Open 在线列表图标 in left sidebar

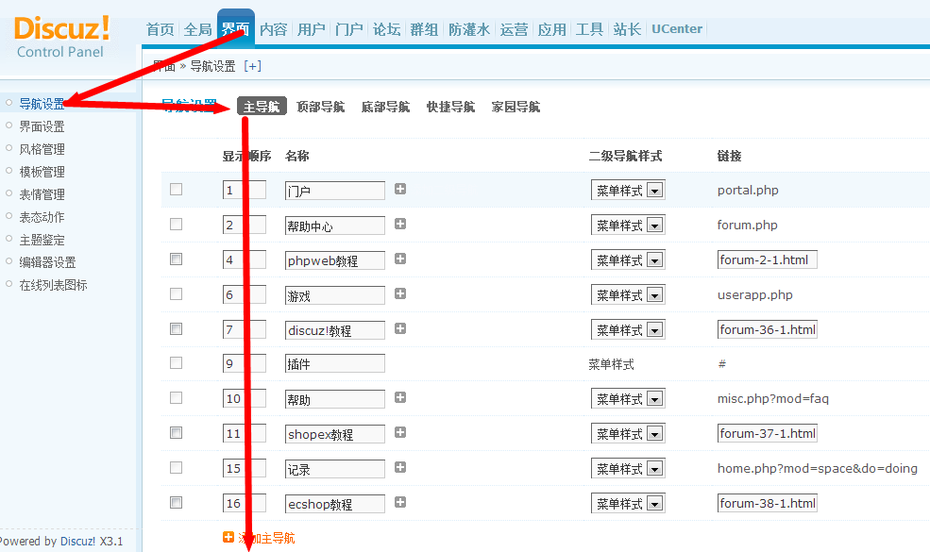pos(53,285)
